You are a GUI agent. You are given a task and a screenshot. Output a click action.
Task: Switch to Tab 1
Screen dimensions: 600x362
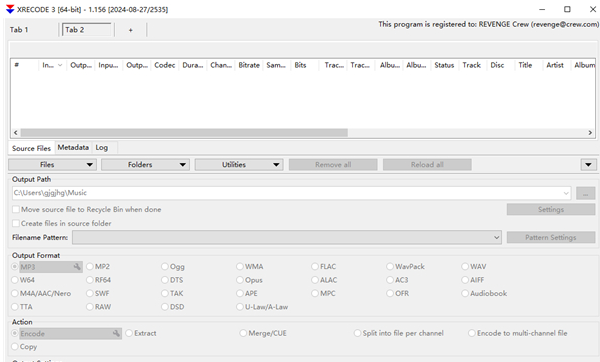click(x=19, y=30)
